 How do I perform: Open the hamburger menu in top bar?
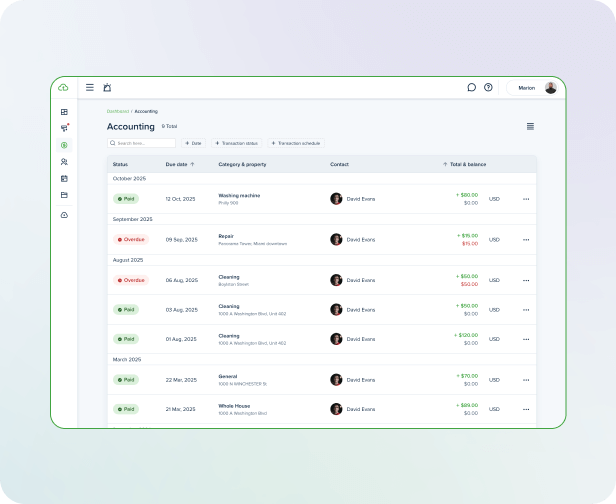90,87
